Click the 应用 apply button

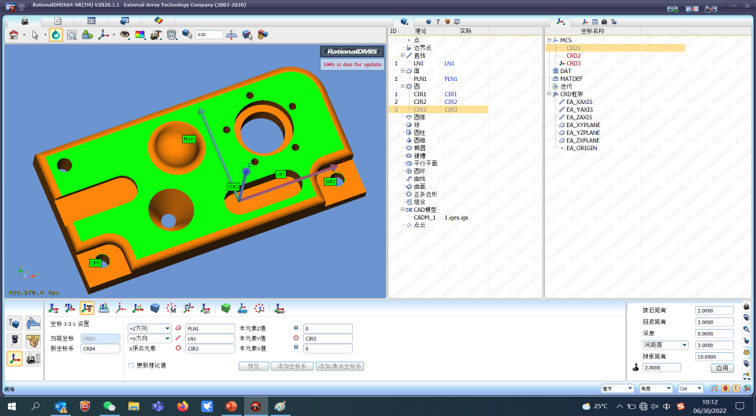click(x=721, y=368)
